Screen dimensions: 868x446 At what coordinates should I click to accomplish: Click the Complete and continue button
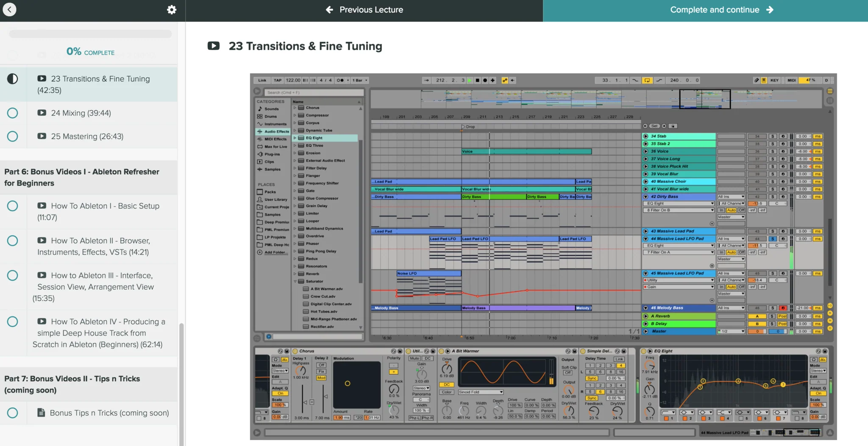click(705, 10)
